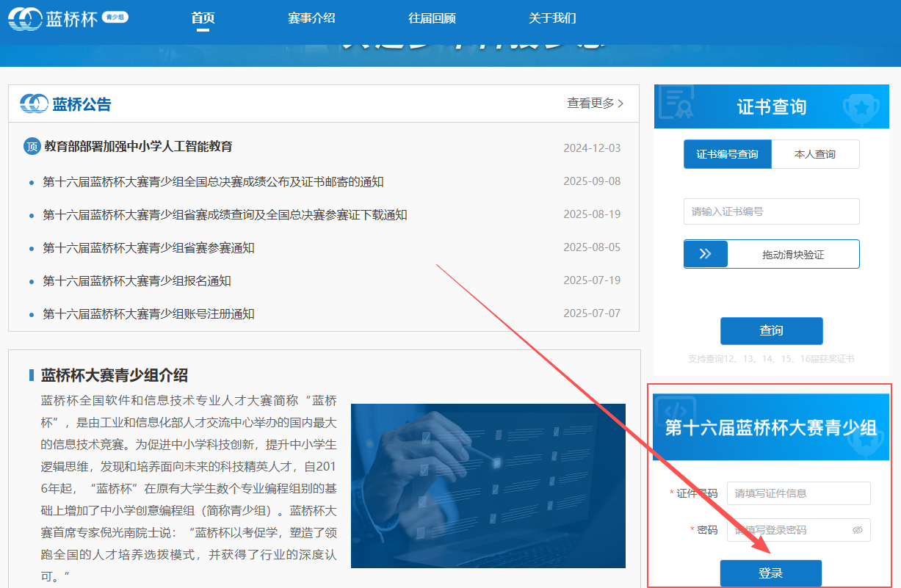Open the 赛事介绍 nav item
The width and height of the screenshot is (901, 588).
pos(311,18)
